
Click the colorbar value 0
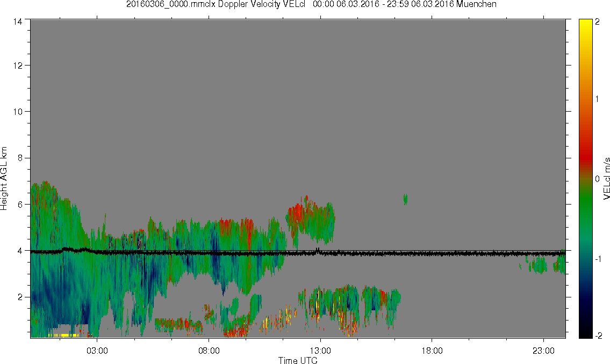point(598,179)
